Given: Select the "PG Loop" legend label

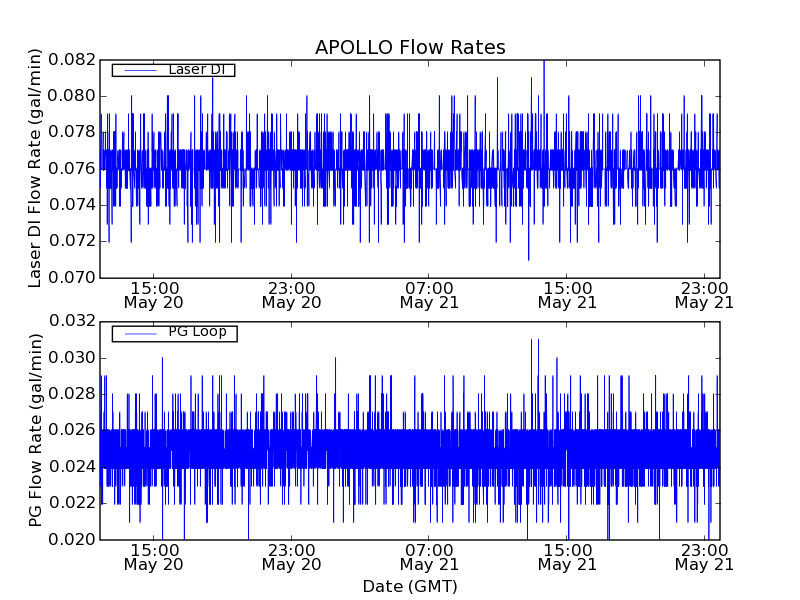Looking at the screenshot, I should click(197, 332).
